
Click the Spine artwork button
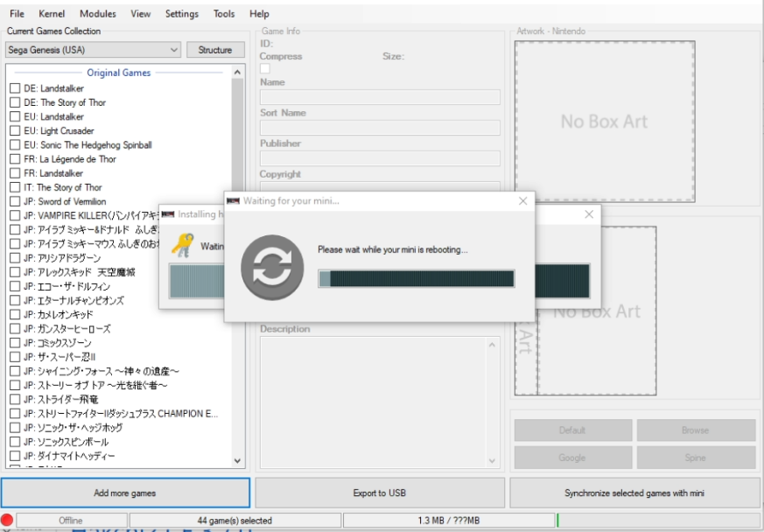[696, 458]
